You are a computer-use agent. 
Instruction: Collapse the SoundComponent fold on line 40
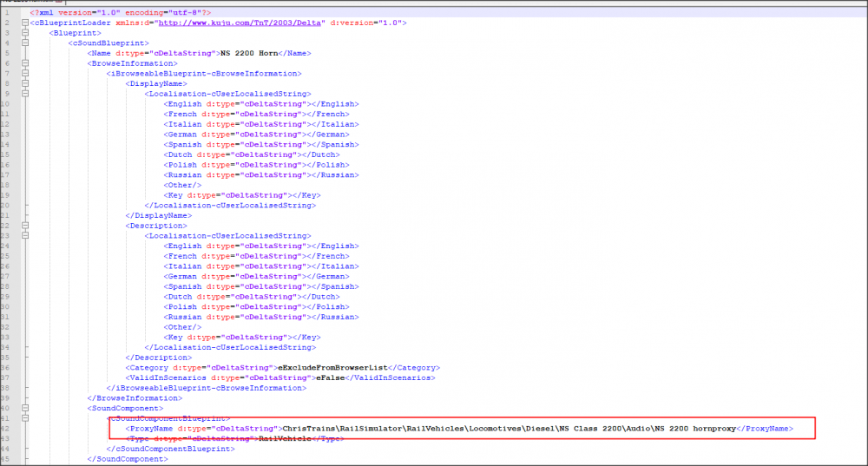[23, 408]
